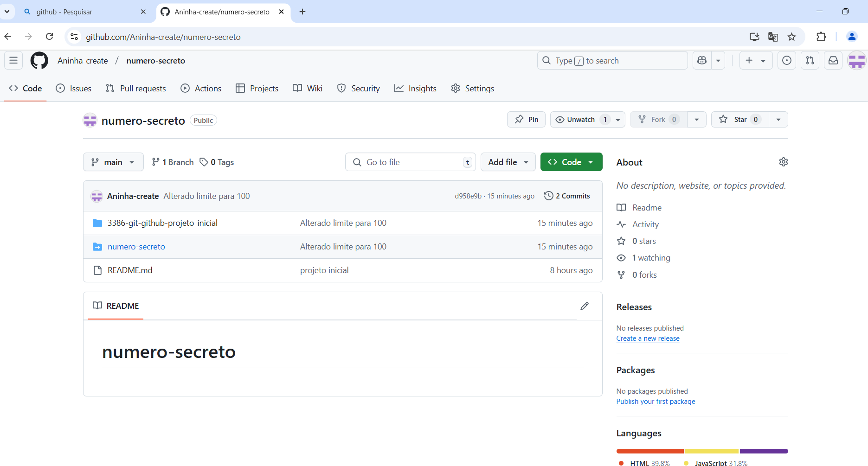Open the green Code dropdown
868x466 pixels.
pos(571,162)
